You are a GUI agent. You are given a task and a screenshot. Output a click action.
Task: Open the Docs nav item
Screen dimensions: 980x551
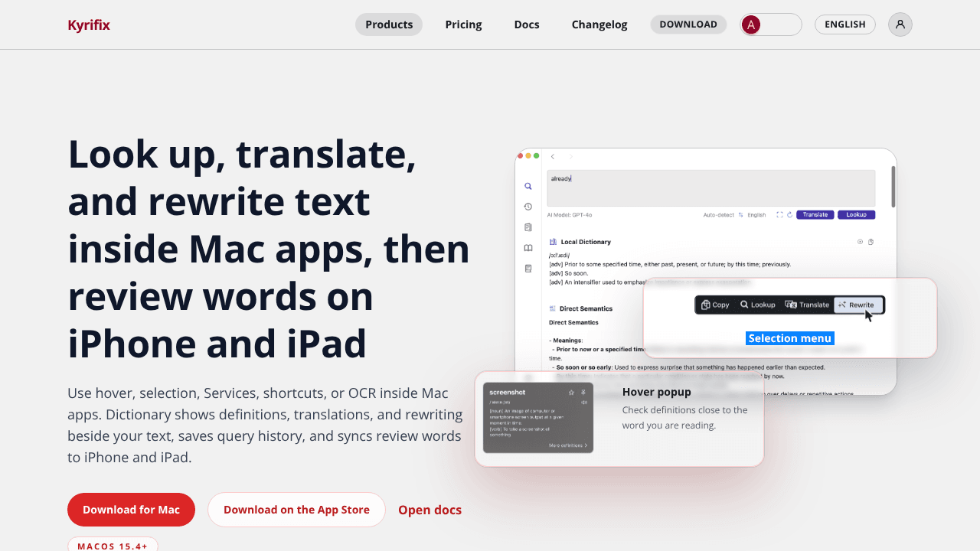pos(527,24)
